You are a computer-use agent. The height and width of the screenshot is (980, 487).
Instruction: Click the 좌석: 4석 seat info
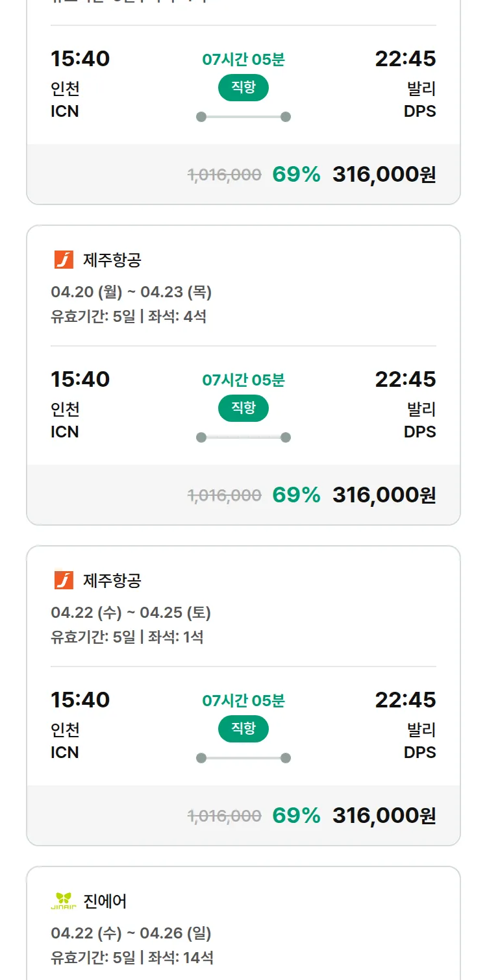pos(177,317)
